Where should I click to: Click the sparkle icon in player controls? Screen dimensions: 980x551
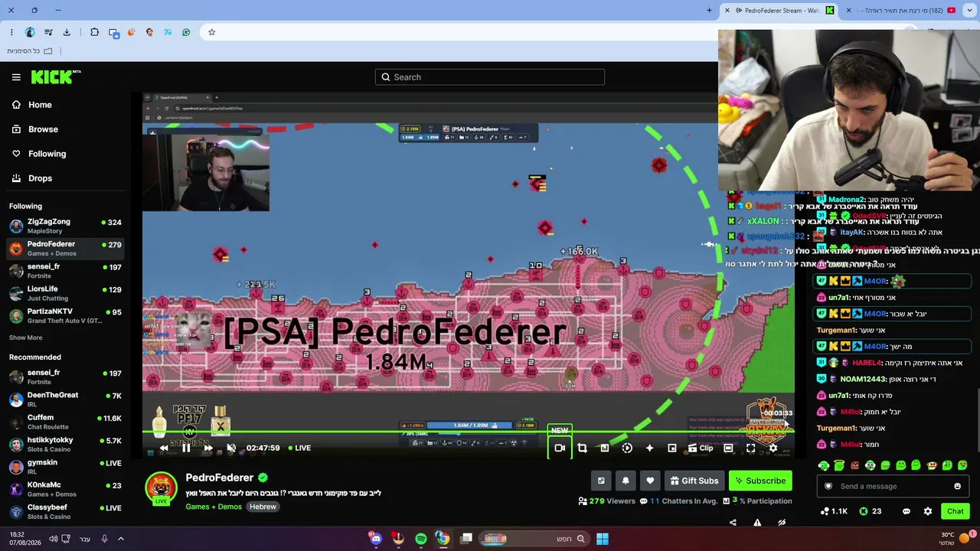point(649,448)
